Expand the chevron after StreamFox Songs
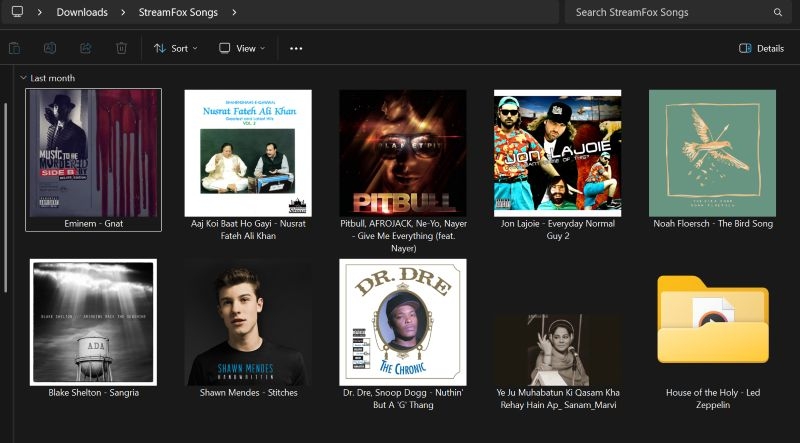800x443 pixels. click(x=234, y=12)
